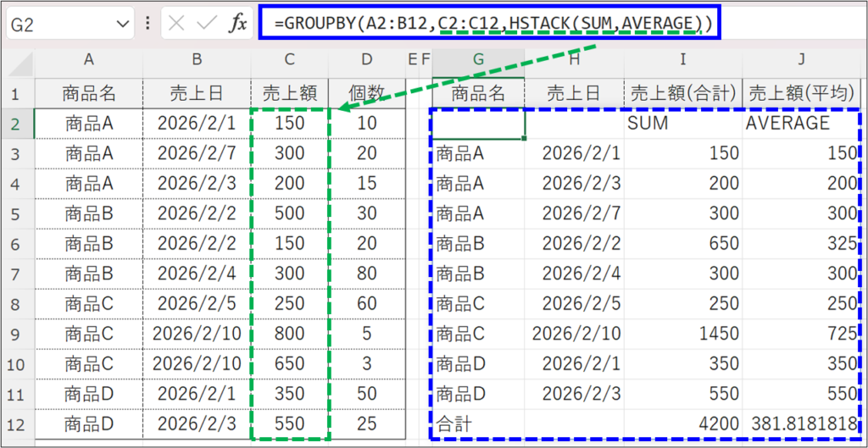This screenshot has width=868, height=448.
Task: Click the GROUPBY formula in the formula bar
Action: pyautogui.click(x=492, y=23)
